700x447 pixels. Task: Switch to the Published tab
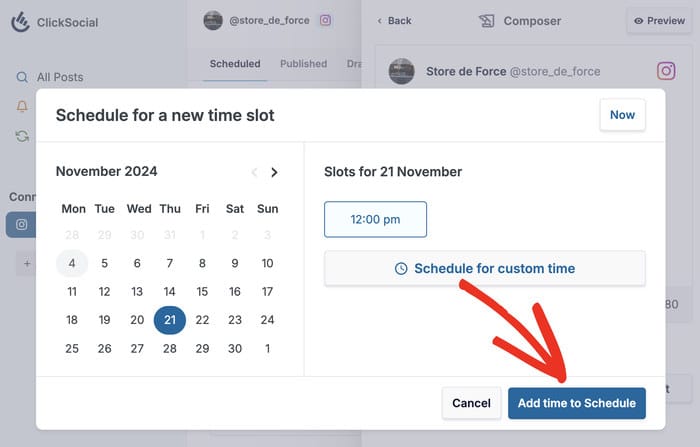[303, 64]
